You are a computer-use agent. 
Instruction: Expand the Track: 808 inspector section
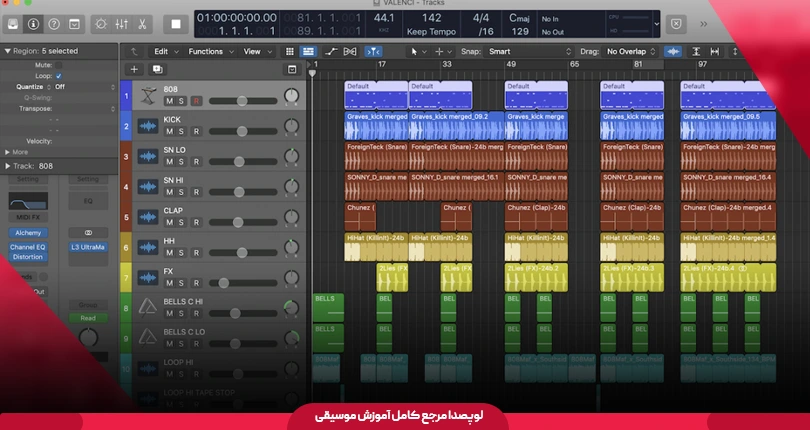coord(7,166)
